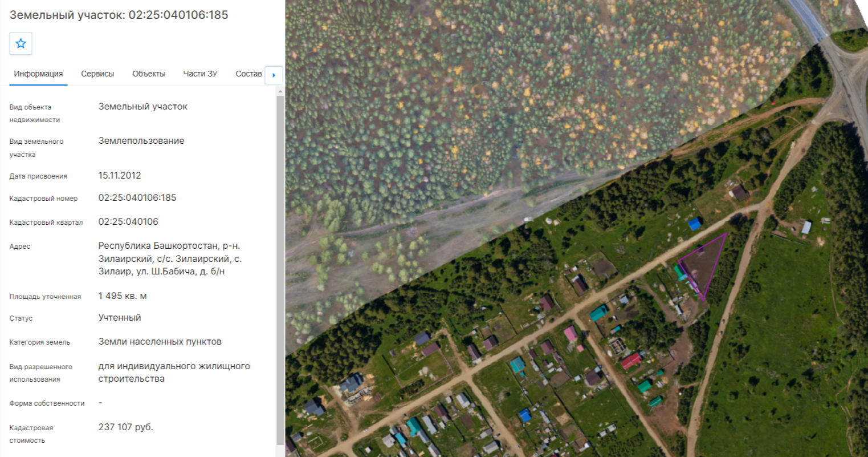Go to the Состав tab
868x457 pixels.
248,74
